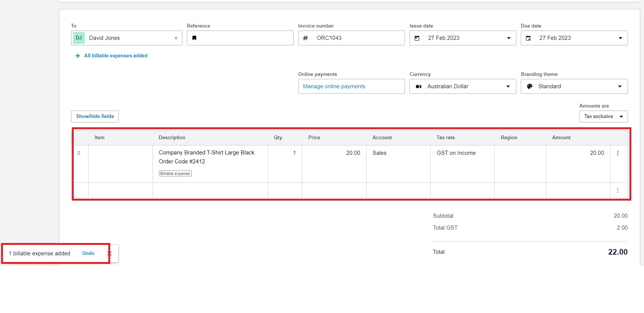Click the GST on Income tax rate cell
This screenshot has width=644, height=313.
462,164
